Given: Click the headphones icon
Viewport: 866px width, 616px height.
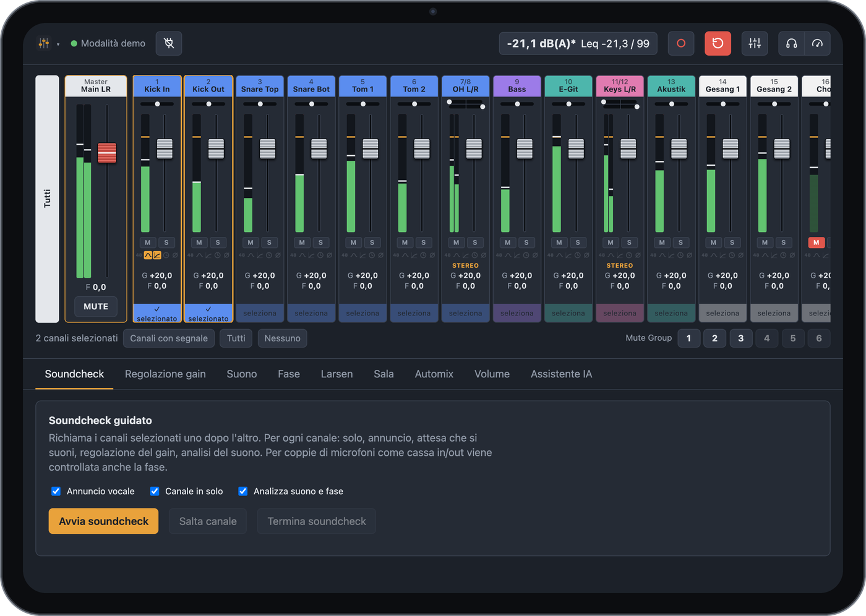Looking at the screenshot, I should click(791, 43).
